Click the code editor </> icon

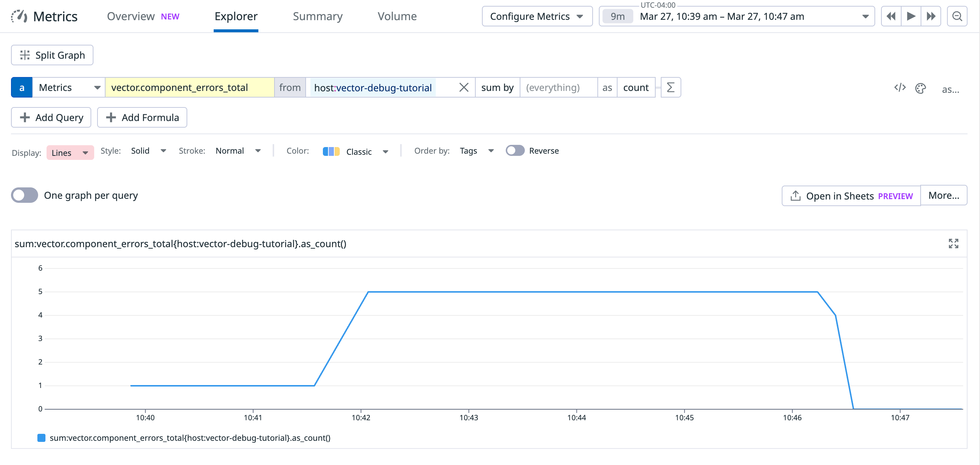pyautogui.click(x=900, y=88)
